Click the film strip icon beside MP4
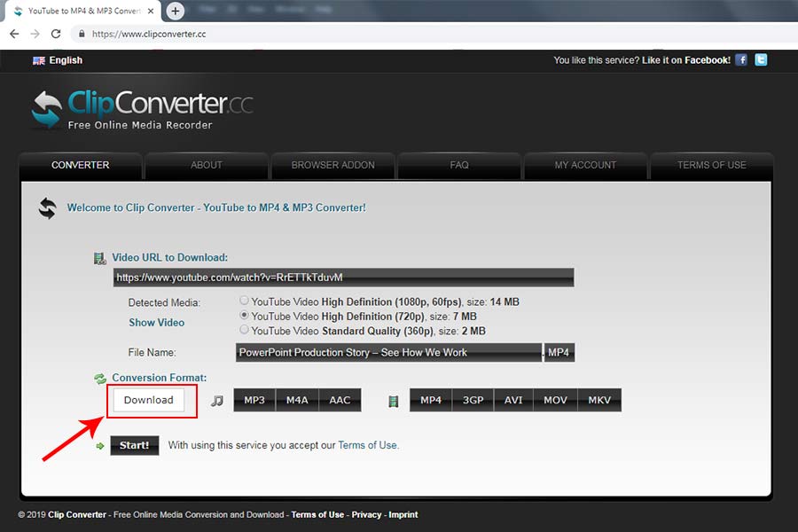 click(x=393, y=401)
